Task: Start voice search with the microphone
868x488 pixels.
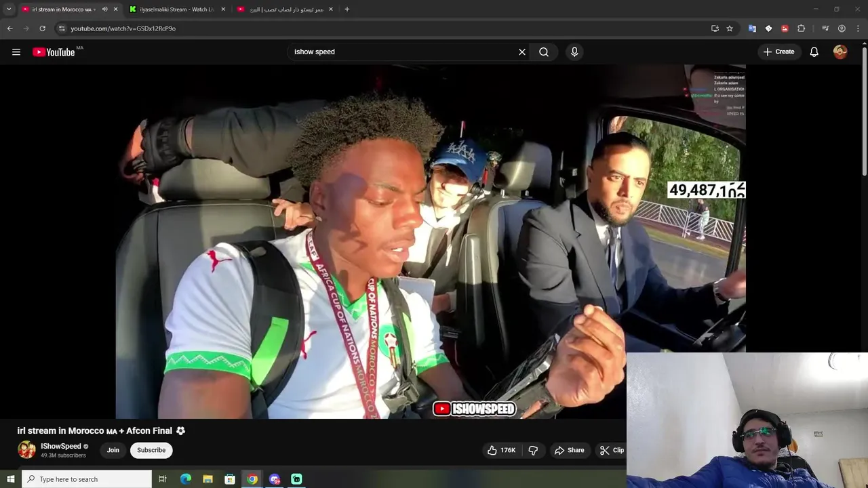Action: (574, 52)
